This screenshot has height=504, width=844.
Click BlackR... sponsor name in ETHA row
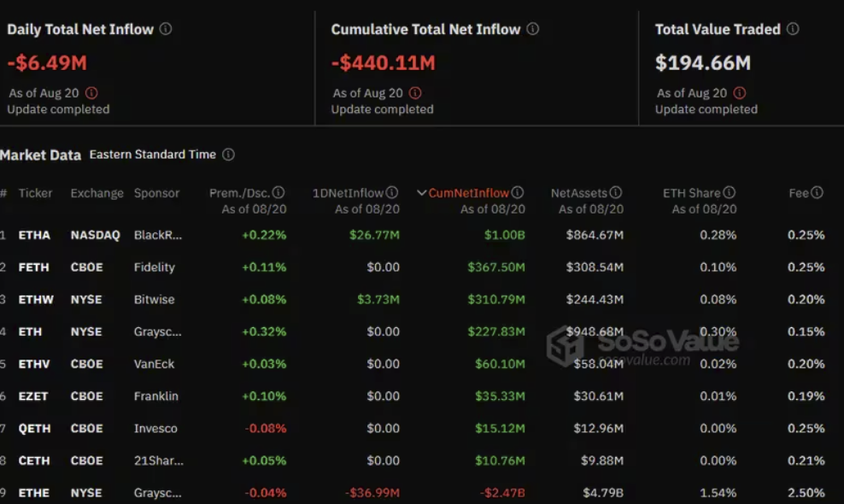158,235
